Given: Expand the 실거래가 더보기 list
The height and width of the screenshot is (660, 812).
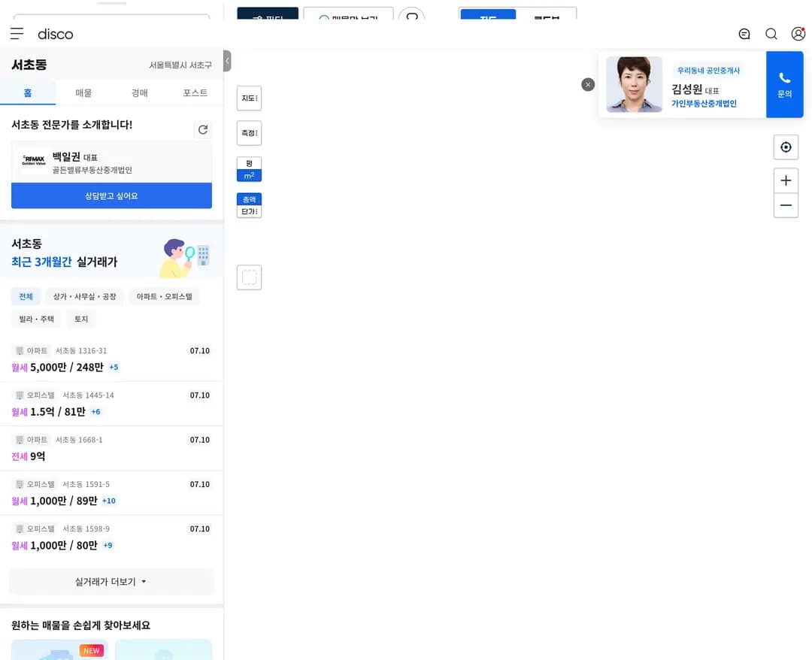Looking at the screenshot, I should point(111,582).
